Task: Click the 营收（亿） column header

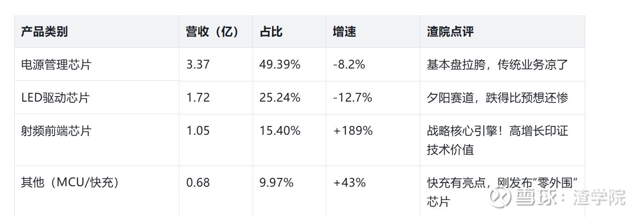Action: 212,32
